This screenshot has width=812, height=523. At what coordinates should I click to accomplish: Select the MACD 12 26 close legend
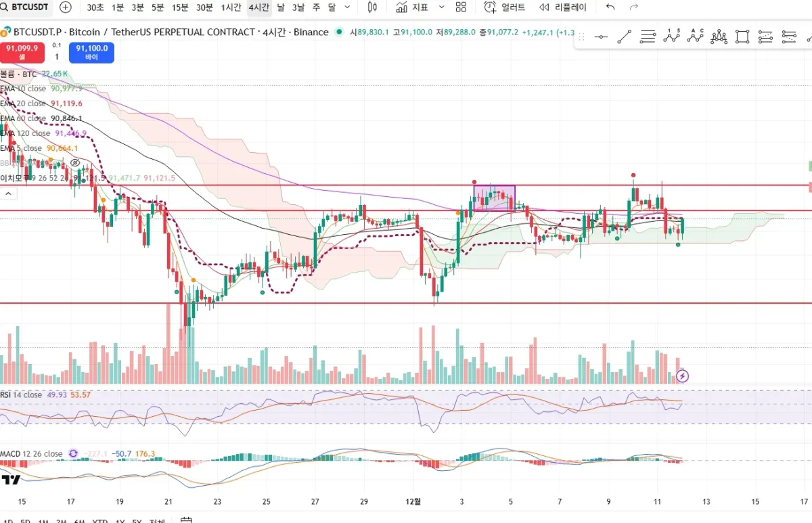31,454
